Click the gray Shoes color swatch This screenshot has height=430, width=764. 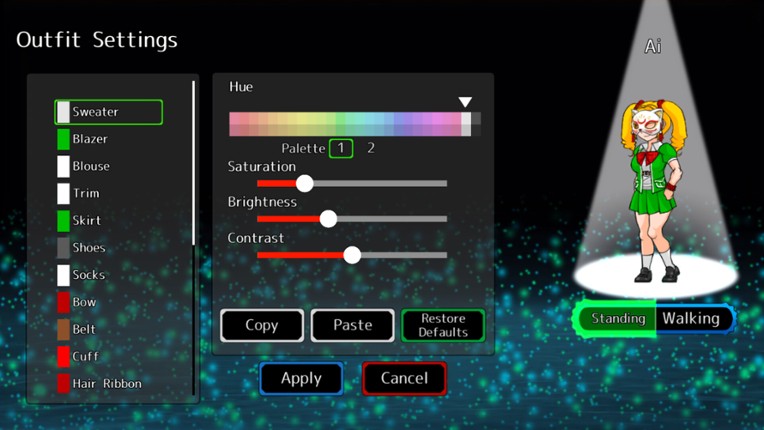click(63, 248)
